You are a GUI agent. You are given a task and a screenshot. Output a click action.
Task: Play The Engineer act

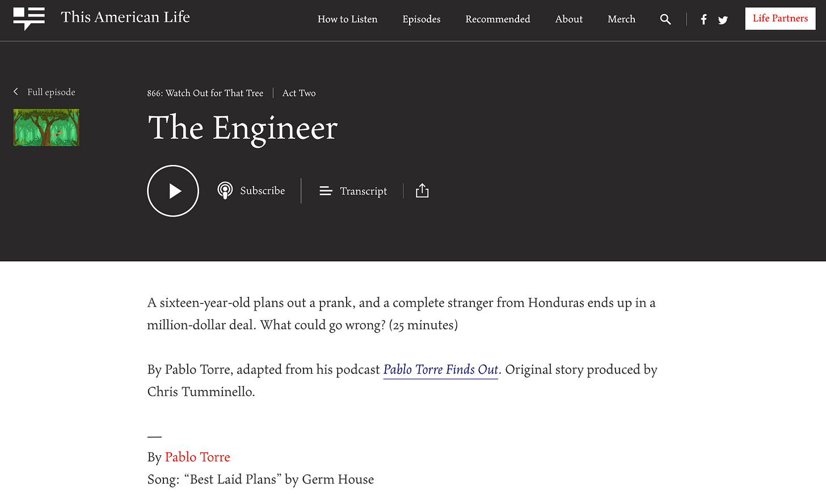173,191
